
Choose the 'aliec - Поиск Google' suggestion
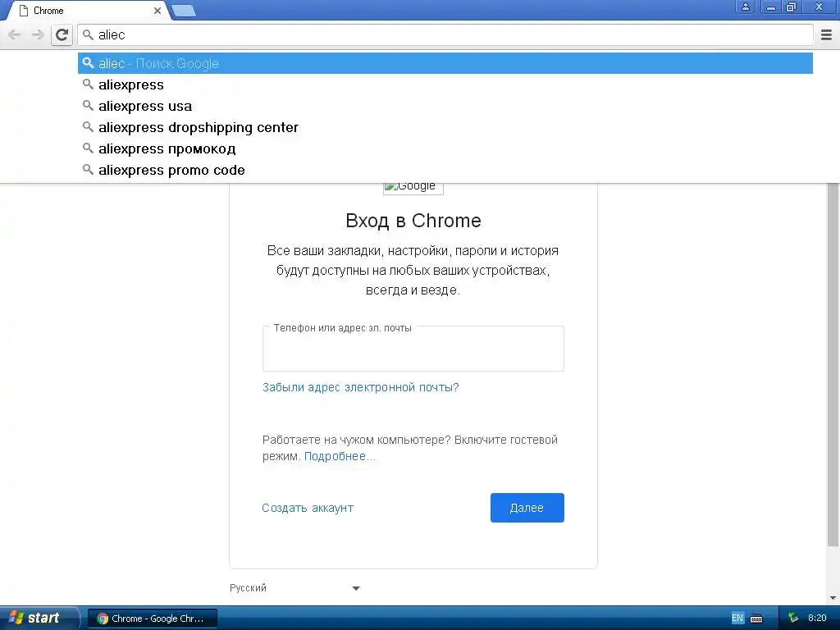[x=445, y=63]
